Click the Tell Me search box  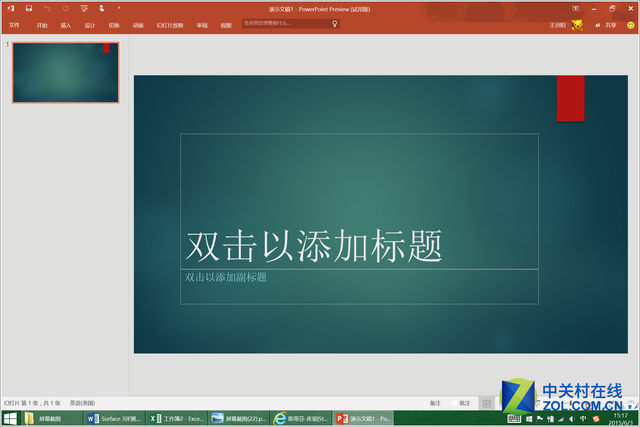click(291, 24)
